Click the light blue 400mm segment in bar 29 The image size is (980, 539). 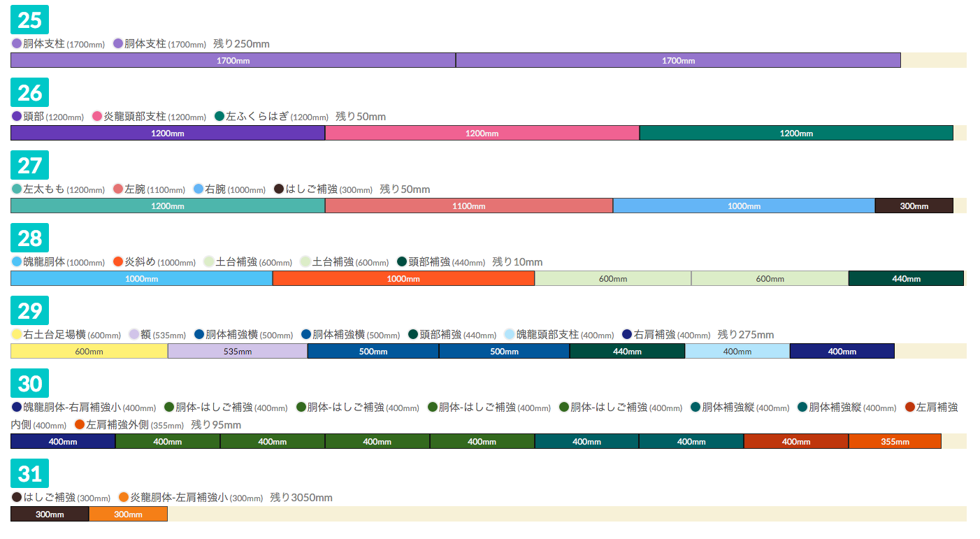click(x=737, y=351)
